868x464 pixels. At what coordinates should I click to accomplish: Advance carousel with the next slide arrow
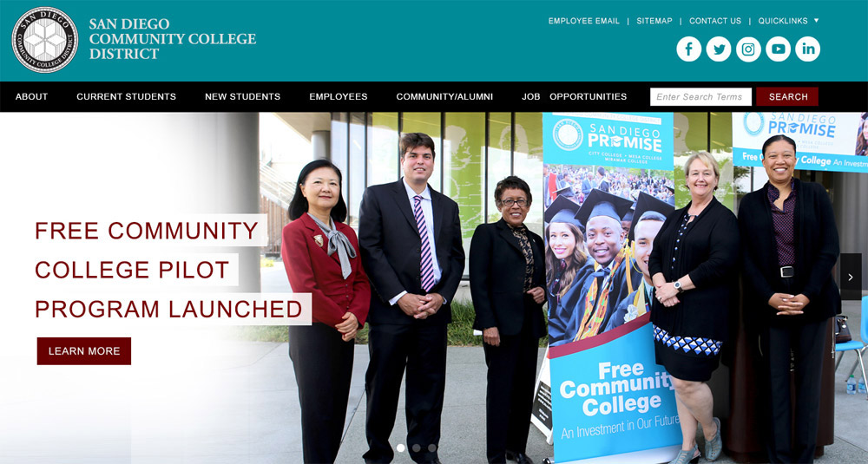(851, 277)
